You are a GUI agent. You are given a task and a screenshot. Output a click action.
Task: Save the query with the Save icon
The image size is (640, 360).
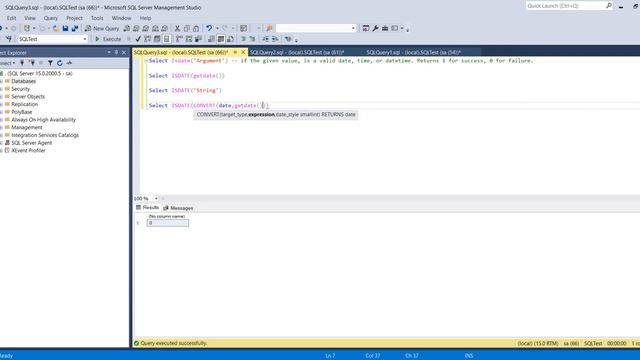[65, 29]
